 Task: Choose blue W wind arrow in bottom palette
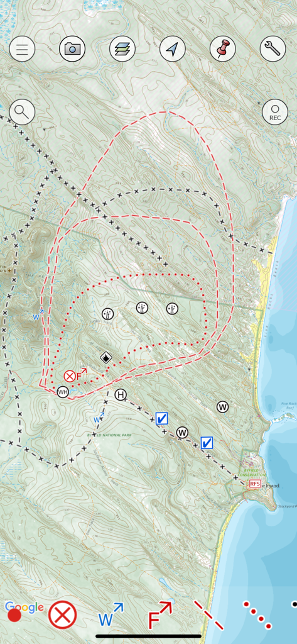[x=111, y=614]
